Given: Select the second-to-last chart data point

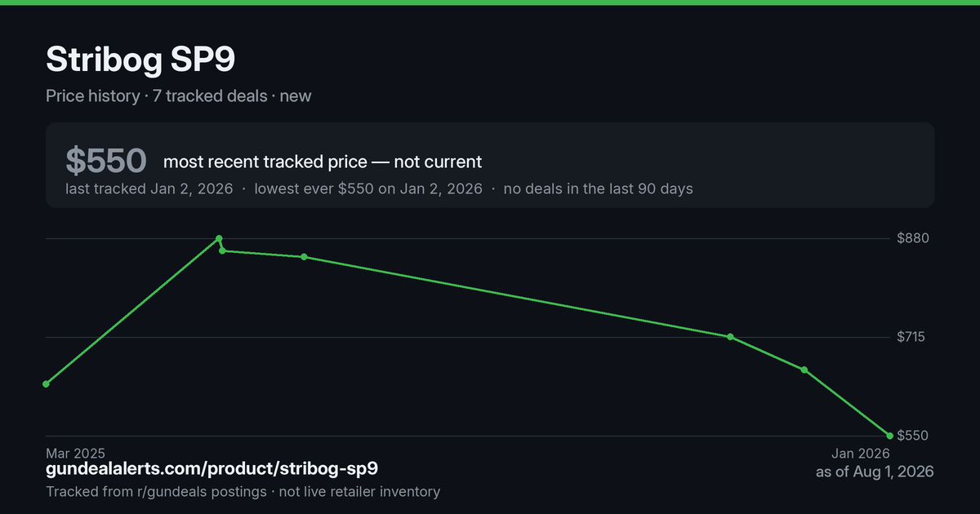Looking at the screenshot, I should [804, 370].
